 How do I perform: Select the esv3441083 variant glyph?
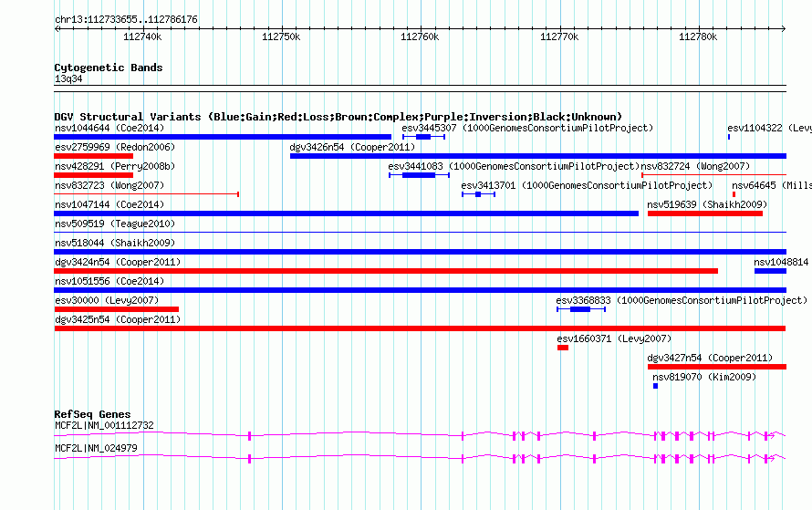[419, 175]
